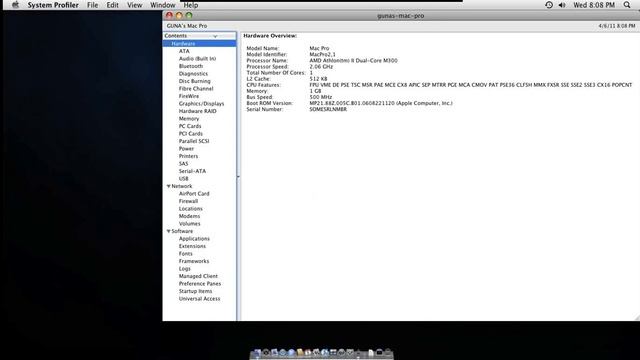The width and height of the screenshot is (640, 360).
Task: Click the Processor Speed value 2.06 GHz
Action: (321, 67)
